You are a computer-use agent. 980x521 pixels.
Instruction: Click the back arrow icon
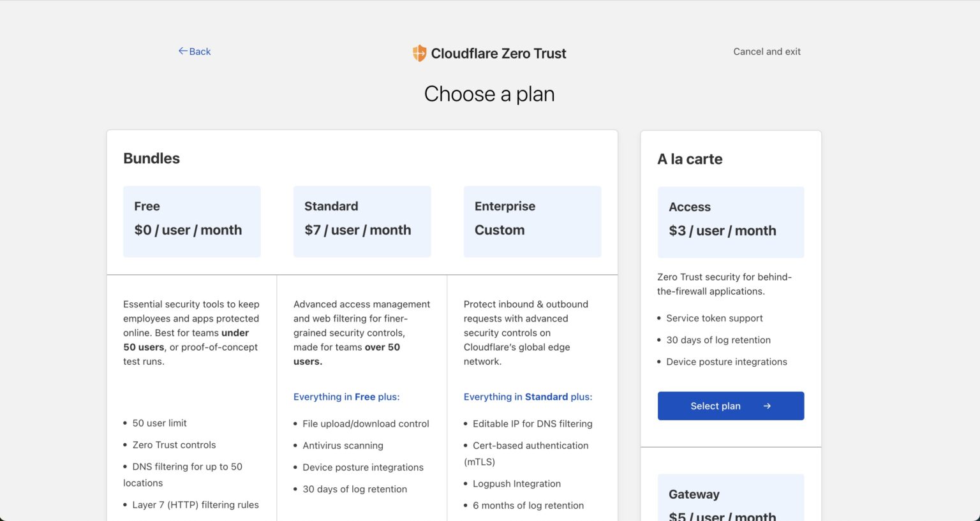[183, 50]
